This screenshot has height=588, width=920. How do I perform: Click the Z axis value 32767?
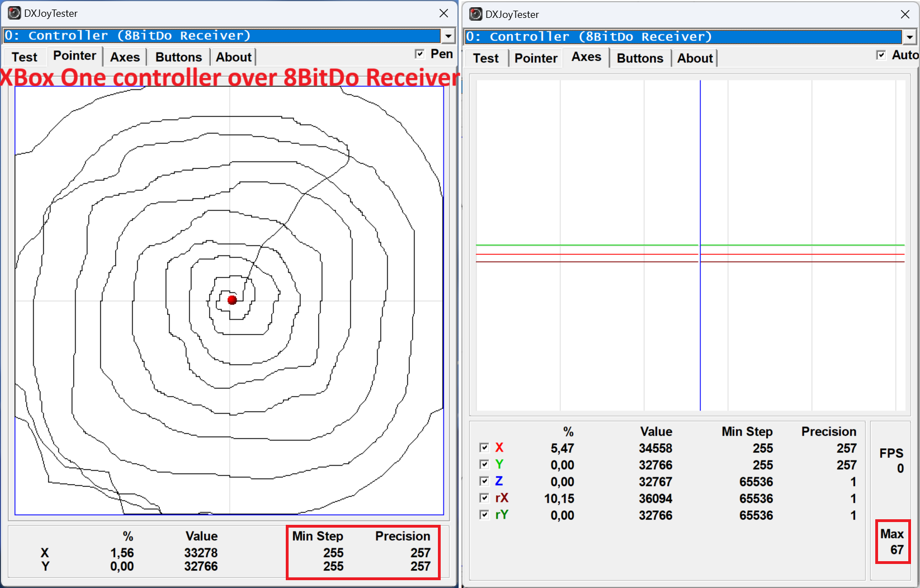[655, 482]
